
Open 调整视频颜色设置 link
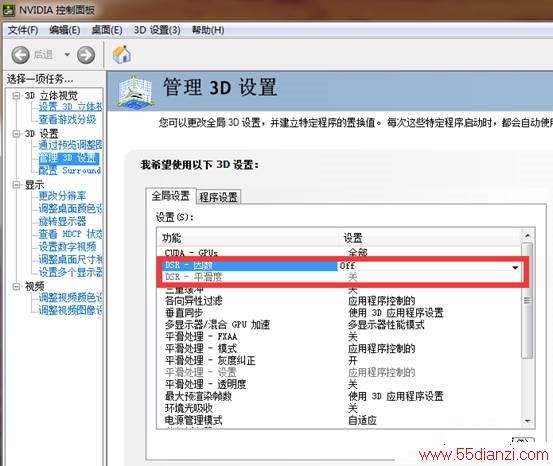pyautogui.click(x=71, y=297)
